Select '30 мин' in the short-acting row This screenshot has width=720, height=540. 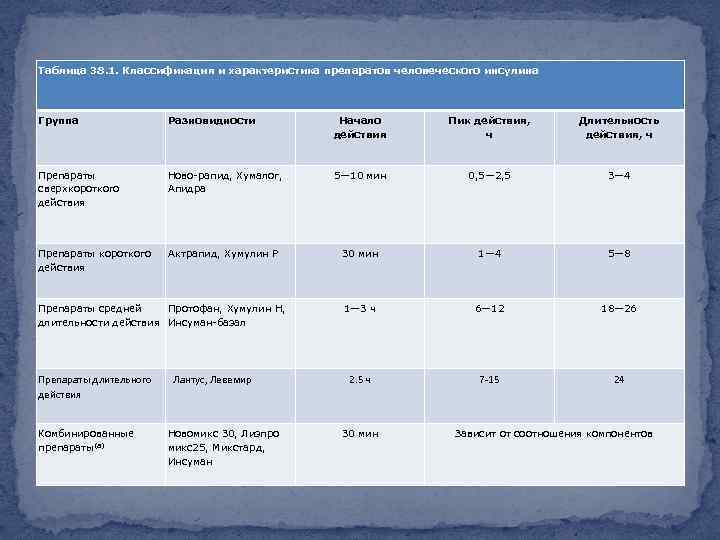(x=360, y=253)
